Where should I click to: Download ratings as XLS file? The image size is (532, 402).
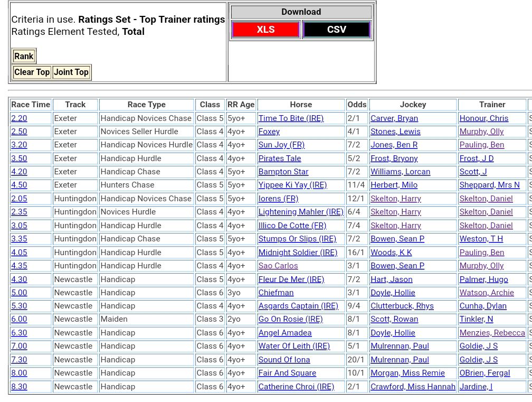click(x=265, y=30)
